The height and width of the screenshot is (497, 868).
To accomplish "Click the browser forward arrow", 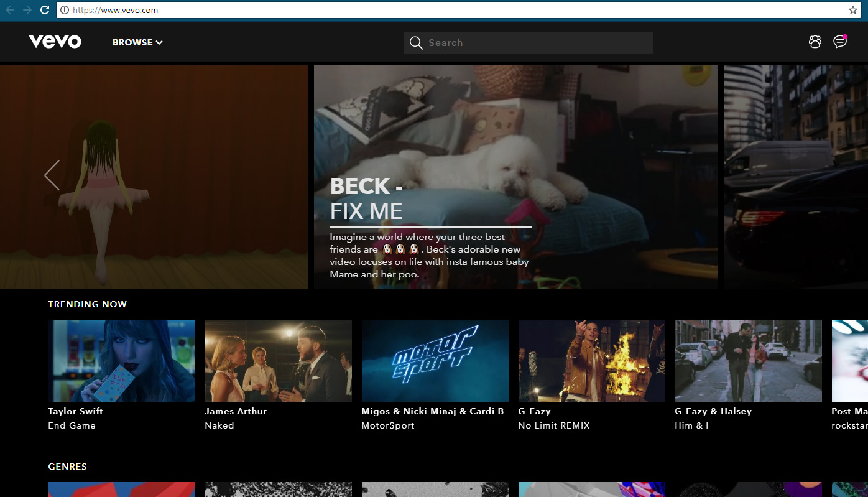I will click(27, 10).
